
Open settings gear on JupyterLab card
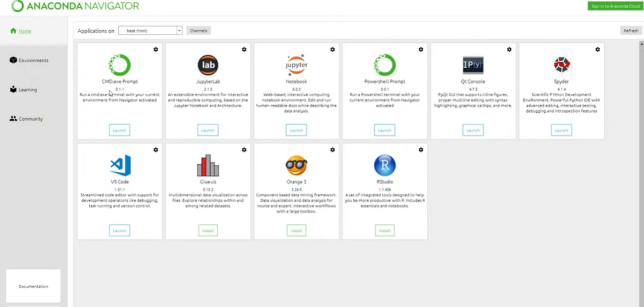click(x=244, y=49)
